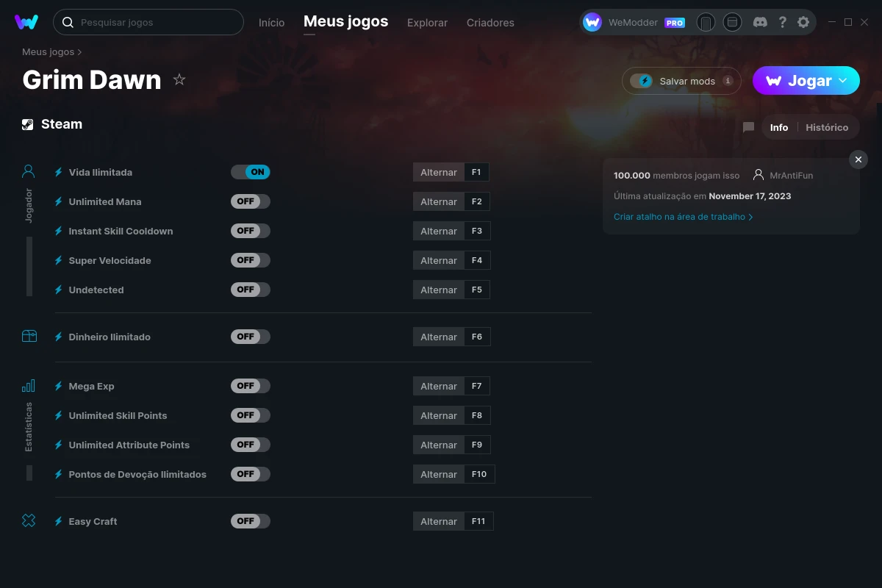This screenshot has width=882, height=588.
Task: Click the Unlimited Skill Points cheat label
Action: 118,415
